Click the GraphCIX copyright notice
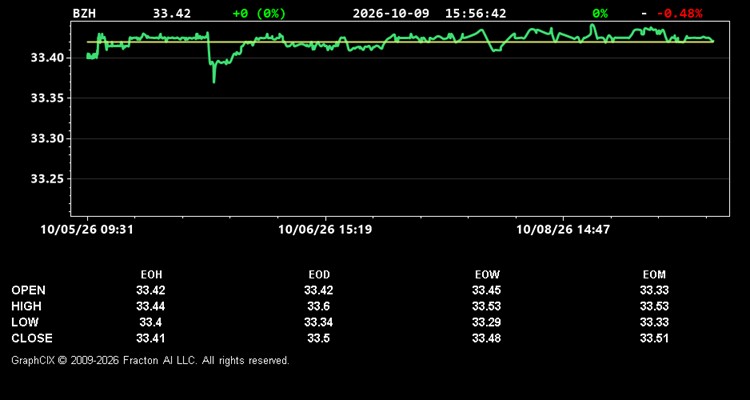Screen dimensions: 750x400 (x=150, y=360)
